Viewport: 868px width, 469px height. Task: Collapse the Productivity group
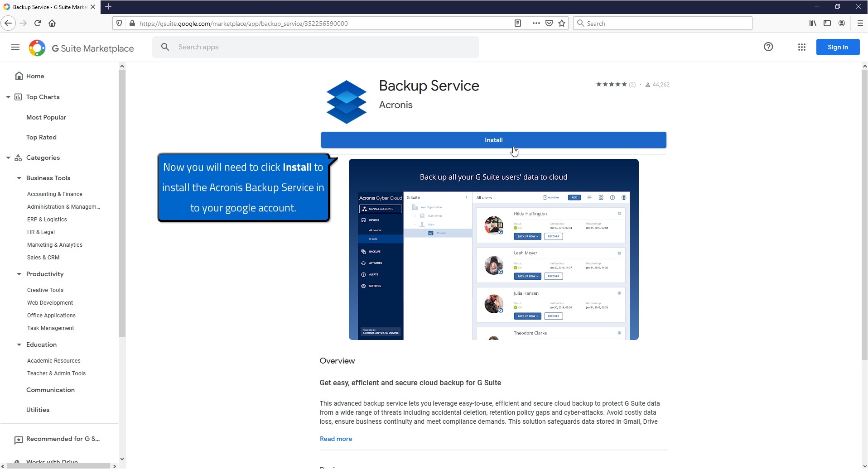(19, 274)
